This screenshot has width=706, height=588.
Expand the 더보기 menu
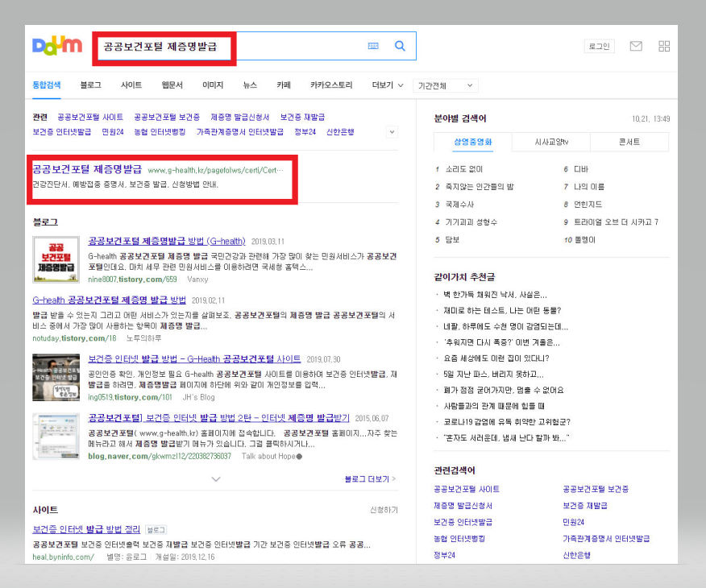tap(387, 85)
